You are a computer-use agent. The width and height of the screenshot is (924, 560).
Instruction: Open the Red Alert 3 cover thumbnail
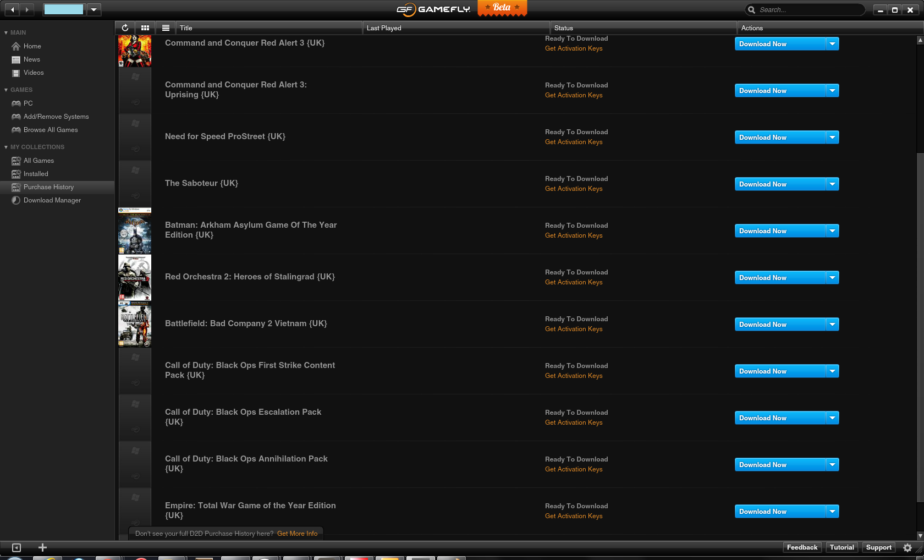tap(135, 51)
